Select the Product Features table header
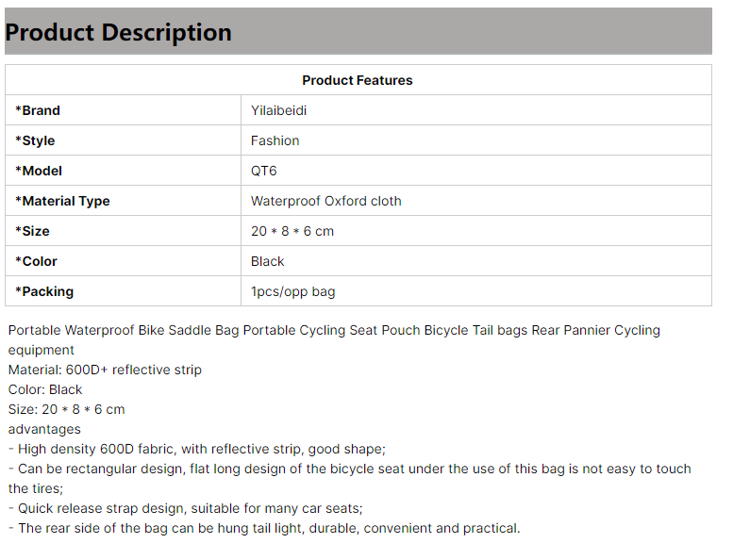This screenshot has height=560, width=750. 358,80
